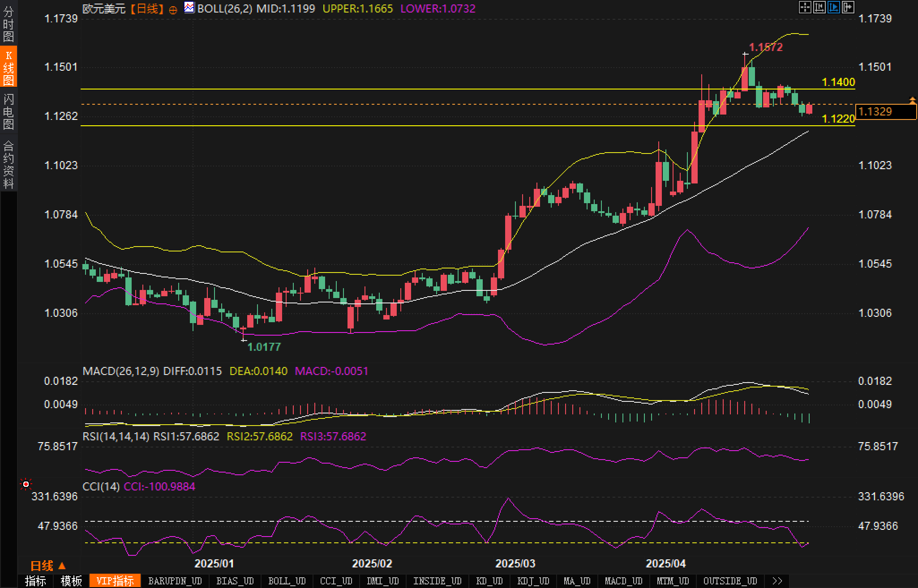Click the panel expand arrow icon at top right
This screenshot has height=588, width=918.
coord(848,7)
